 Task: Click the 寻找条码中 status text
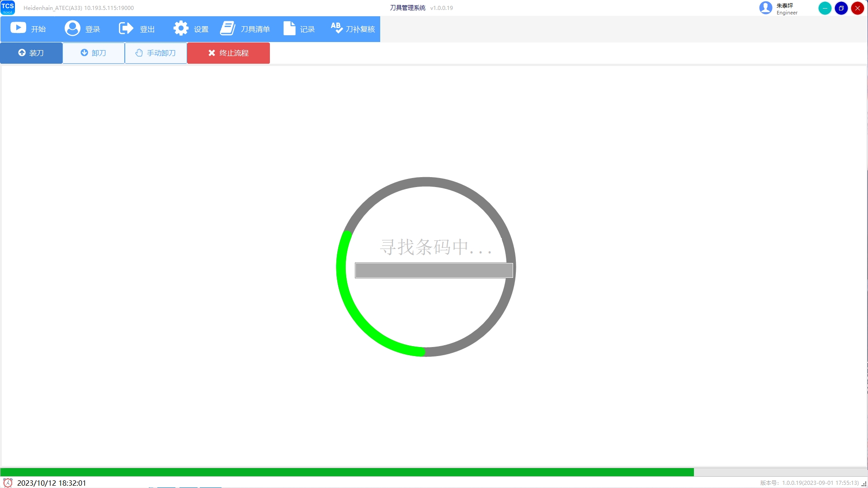coord(435,247)
